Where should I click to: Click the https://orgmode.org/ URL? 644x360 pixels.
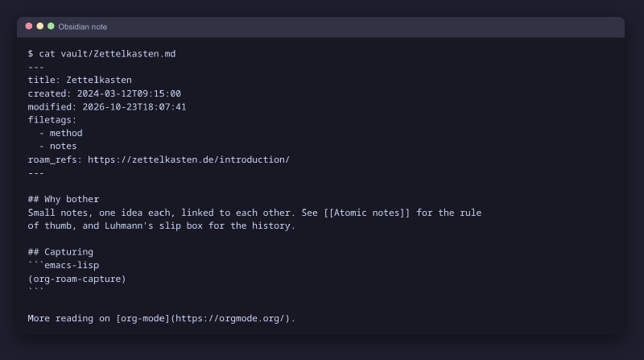pyautogui.click(x=230, y=318)
